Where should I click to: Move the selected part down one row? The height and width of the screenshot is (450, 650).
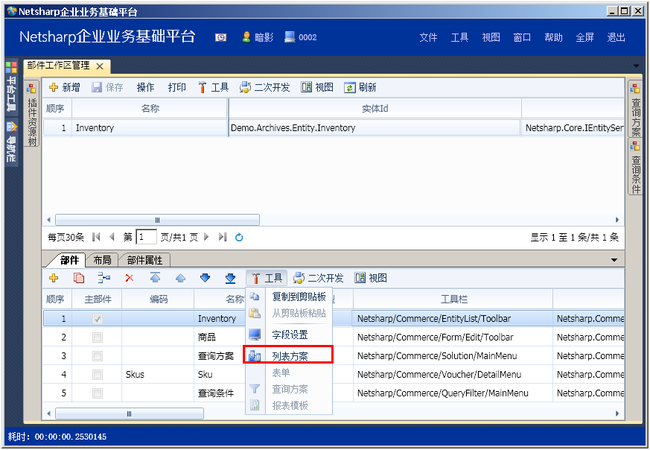coord(205,278)
